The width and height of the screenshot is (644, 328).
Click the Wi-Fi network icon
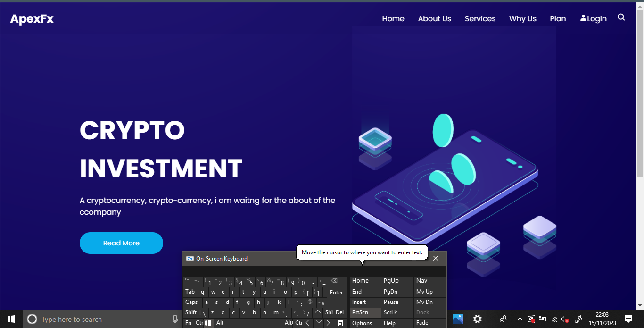(553, 319)
